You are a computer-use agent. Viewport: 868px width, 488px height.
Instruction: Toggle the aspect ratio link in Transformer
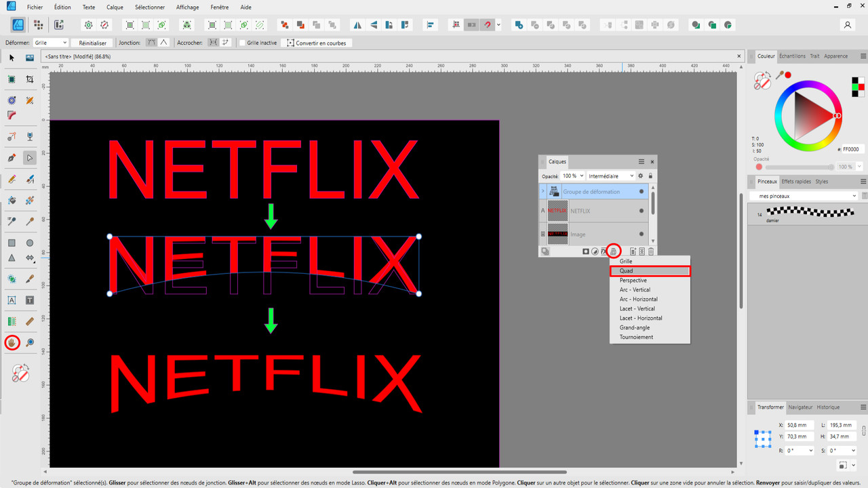click(x=863, y=430)
